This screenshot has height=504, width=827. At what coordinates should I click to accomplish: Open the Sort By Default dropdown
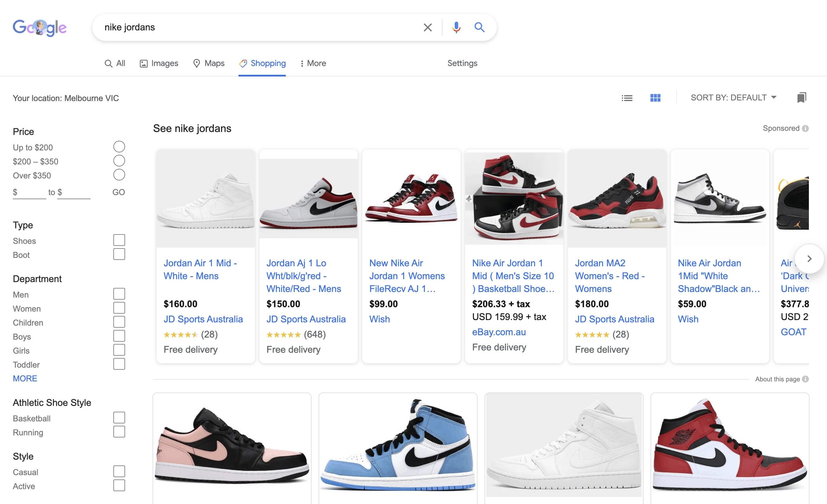coord(733,98)
